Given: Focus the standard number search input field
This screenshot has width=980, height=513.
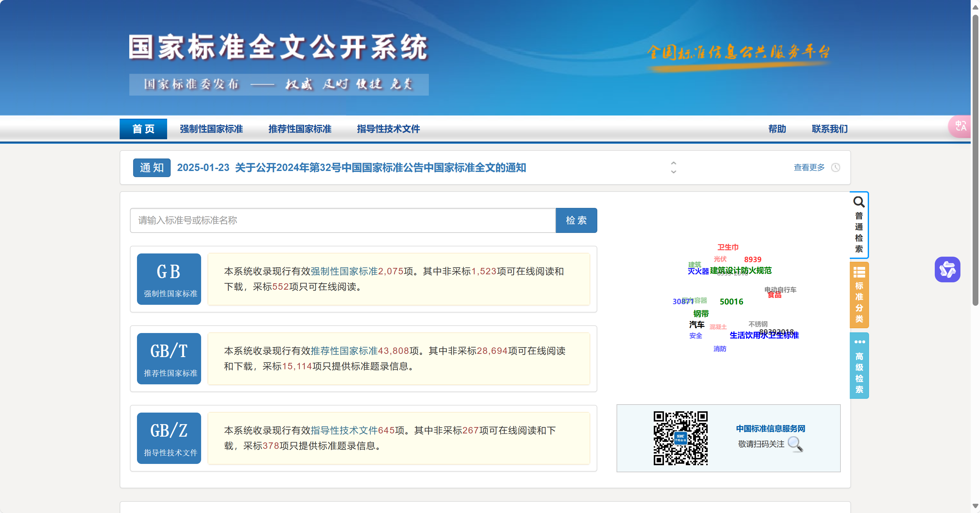Looking at the screenshot, I should (x=342, y=220).
